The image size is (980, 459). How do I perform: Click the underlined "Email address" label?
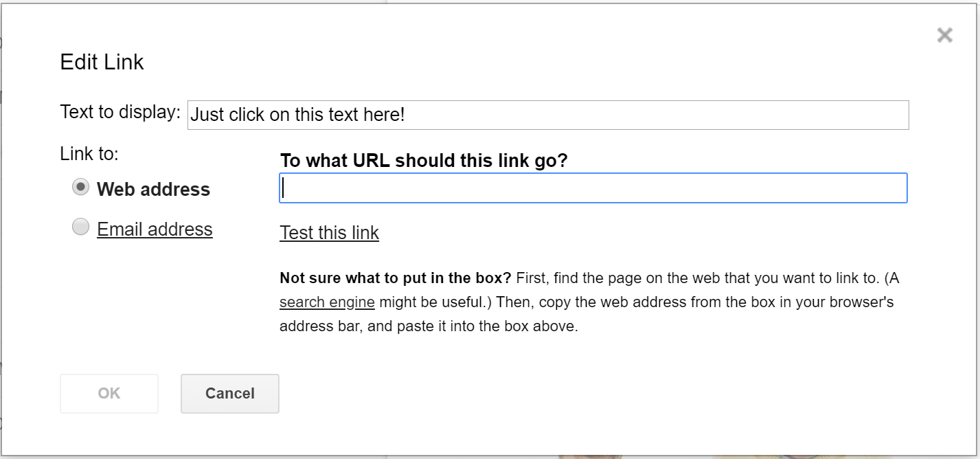155,229
